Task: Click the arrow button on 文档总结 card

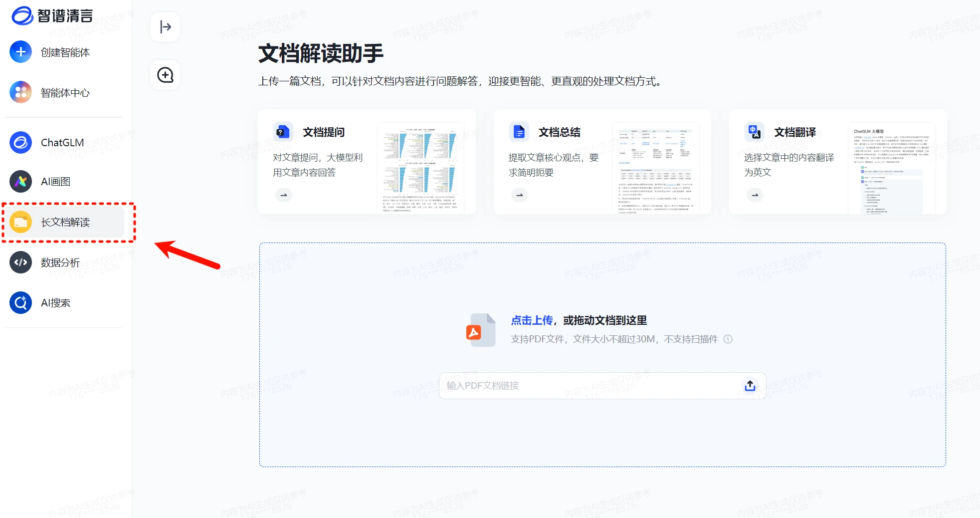Action: tap(519, 195)
